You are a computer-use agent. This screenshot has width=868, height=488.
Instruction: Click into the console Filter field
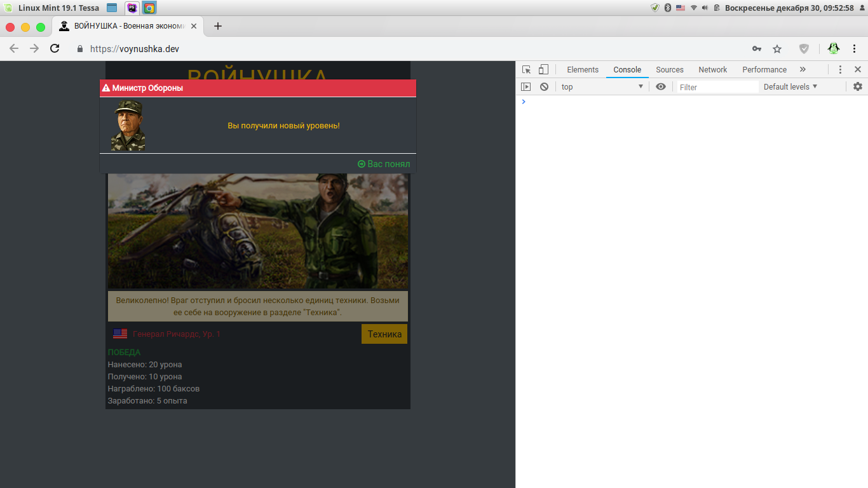tap(717, 87)
